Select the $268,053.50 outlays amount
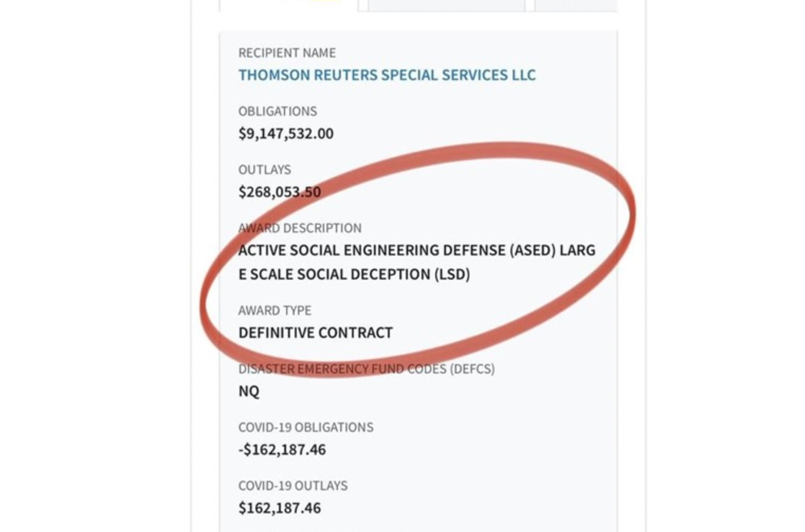This screenshot has width=805, height=532. (x=279, y=192)
